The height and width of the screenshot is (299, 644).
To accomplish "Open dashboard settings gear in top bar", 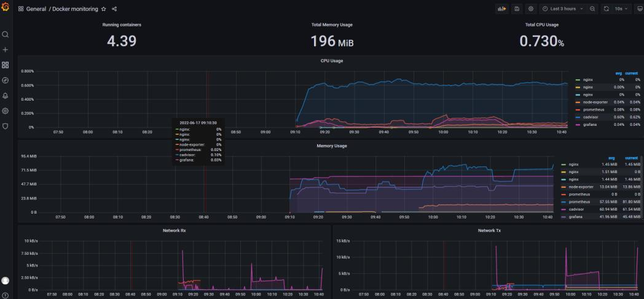I will [531, 9].
